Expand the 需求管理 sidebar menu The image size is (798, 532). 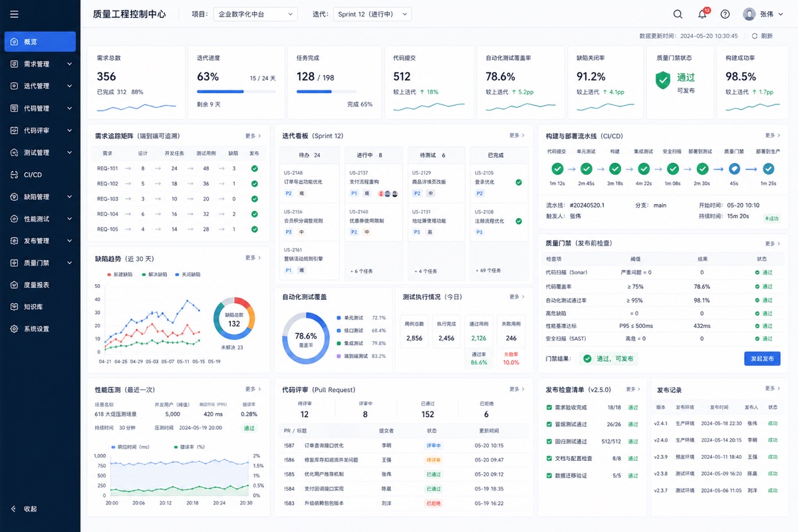(x=40, y=64)
